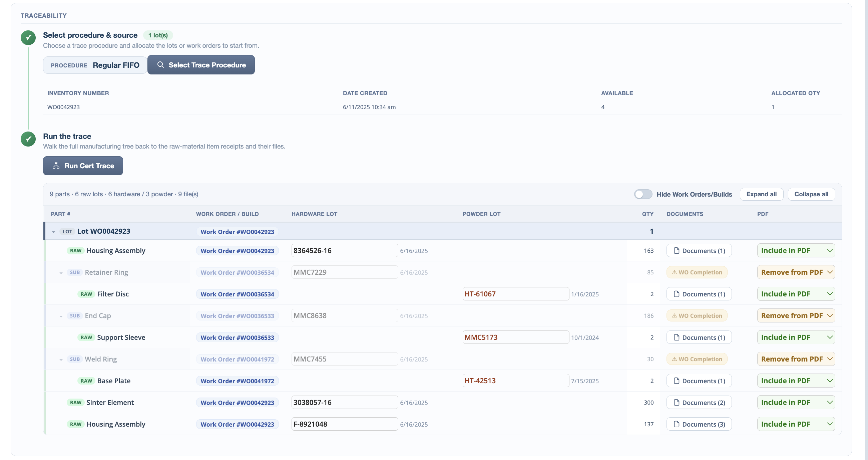Click the RAW badge next to Filter Disc

pos(86,294)
